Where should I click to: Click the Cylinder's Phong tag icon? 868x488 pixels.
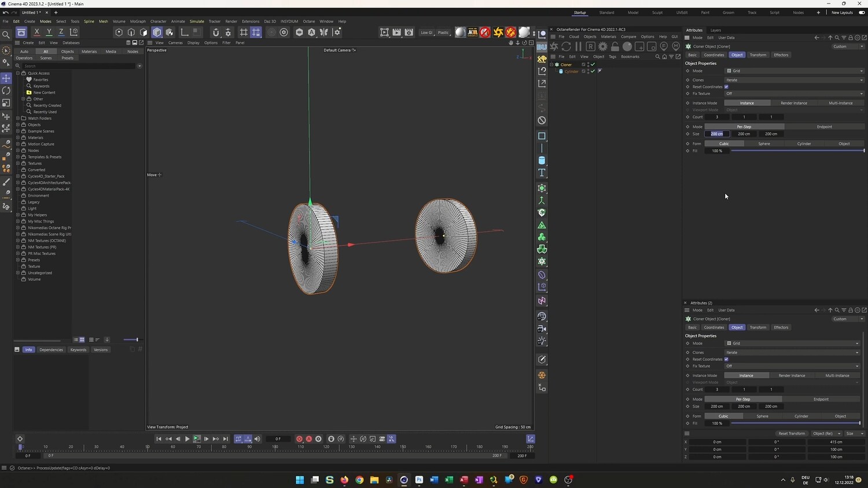point(599,71)
